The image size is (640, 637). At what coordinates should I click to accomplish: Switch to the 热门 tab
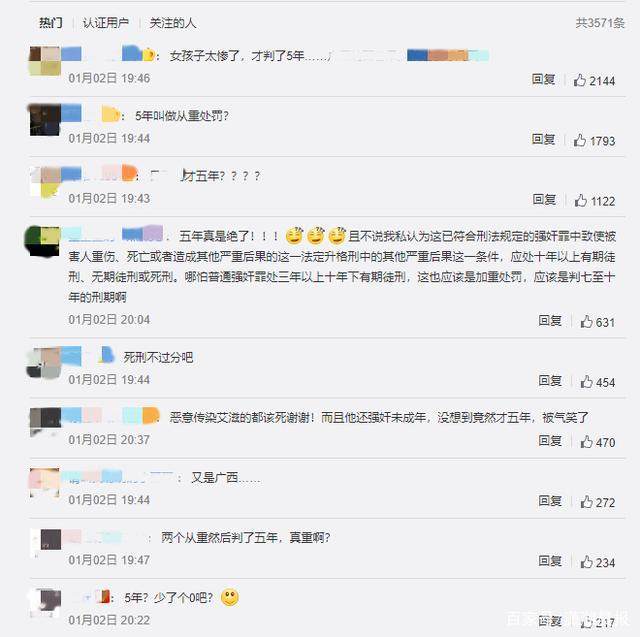(x=51, y=23)
